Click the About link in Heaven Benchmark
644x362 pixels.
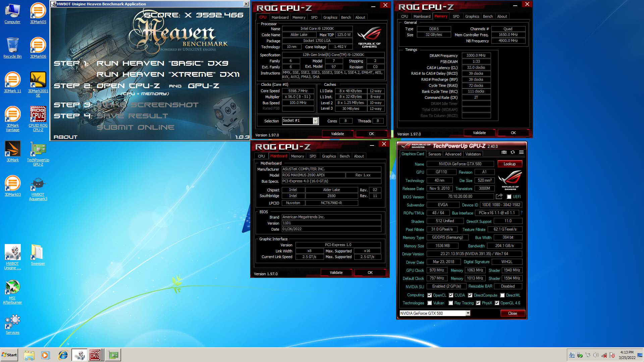point(65,137)
